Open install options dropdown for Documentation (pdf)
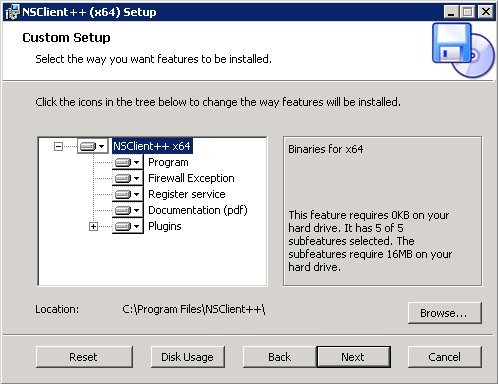This screenshot has width=498, height=384. (x=128, y=210)
